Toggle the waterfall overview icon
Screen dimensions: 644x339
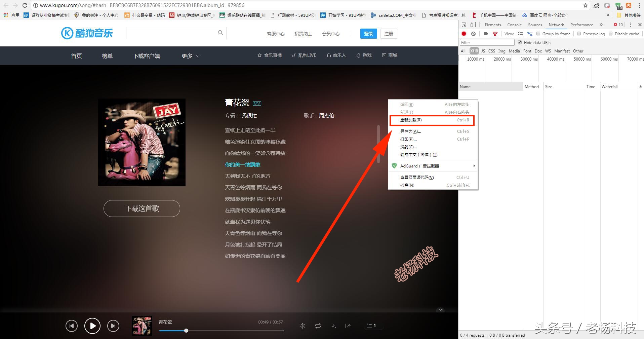pos(530,34)
